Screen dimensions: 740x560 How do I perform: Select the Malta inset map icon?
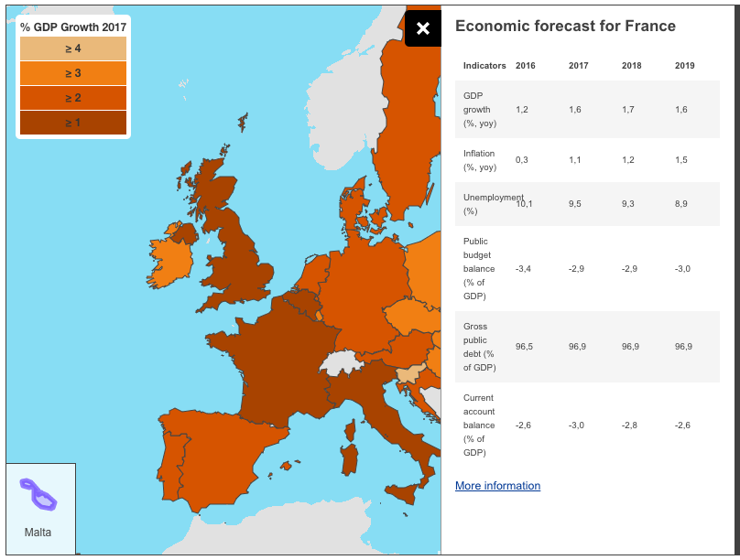38,495
